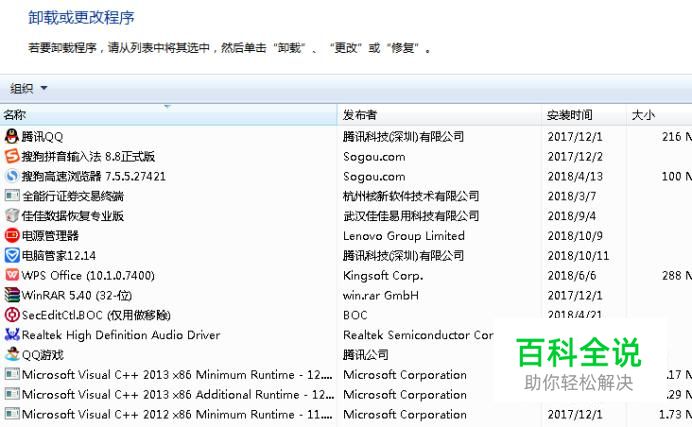The image size is (692, 427).
Task: Click the SecEditCtl.BOC icon
Action: (x=11, y=315)
